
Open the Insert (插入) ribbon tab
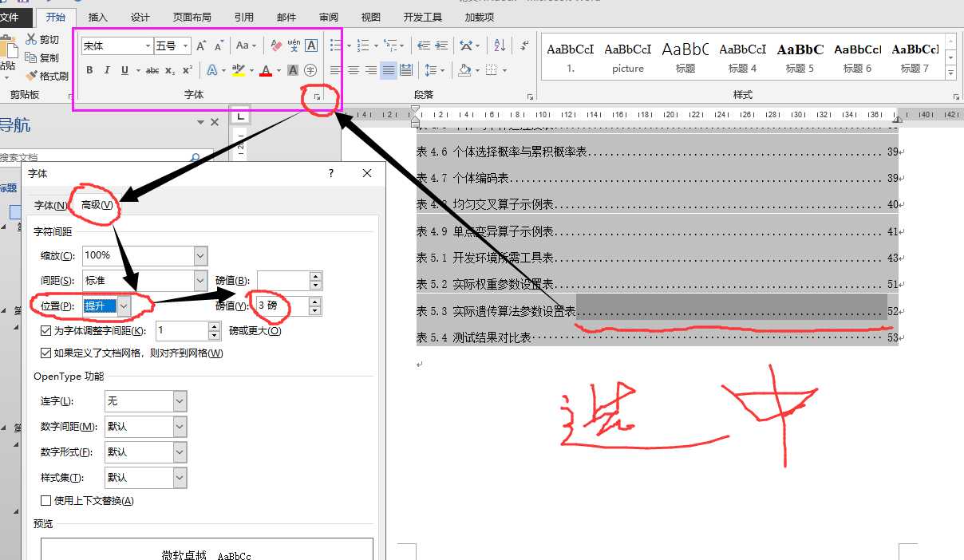coord(97,18)
